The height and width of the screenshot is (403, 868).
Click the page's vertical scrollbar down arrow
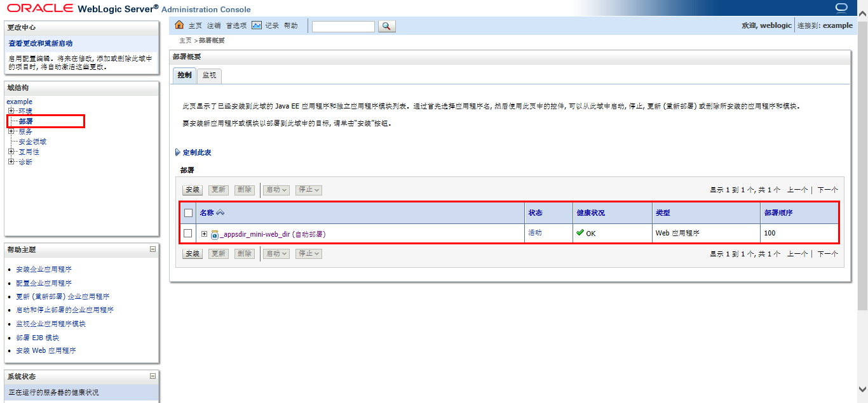pos(862,388)
